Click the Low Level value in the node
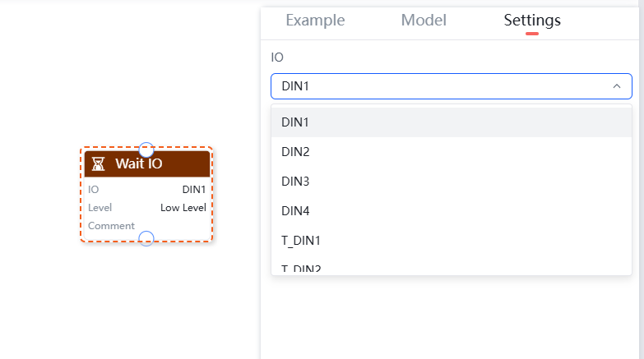 (183, 208)
